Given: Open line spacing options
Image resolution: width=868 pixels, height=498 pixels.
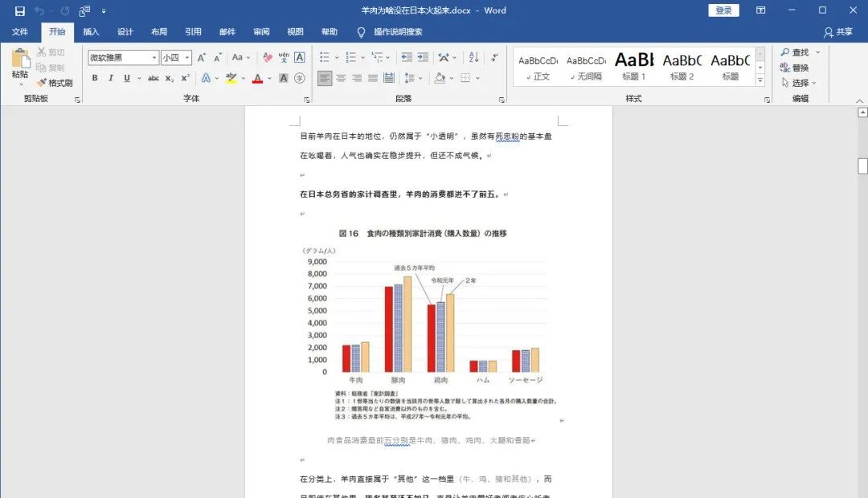Looking at the screenshot, I should tap(412, 78).
